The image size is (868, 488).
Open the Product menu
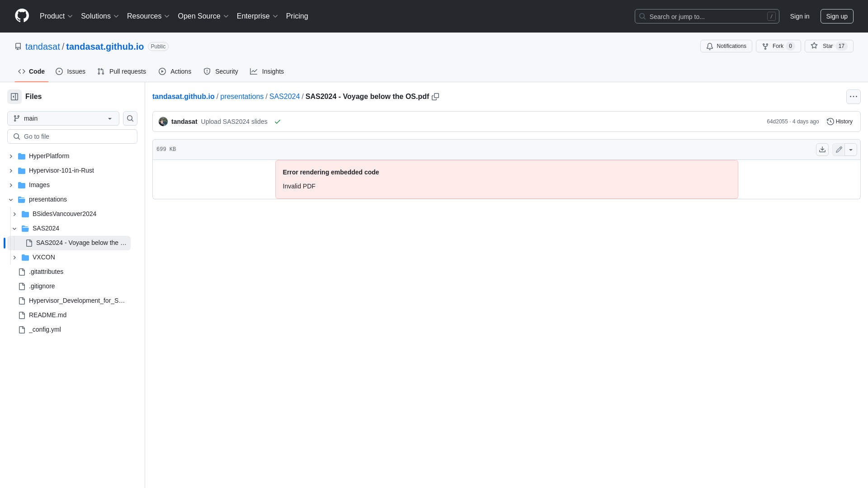pyautogui.click(x=56, y=16)
